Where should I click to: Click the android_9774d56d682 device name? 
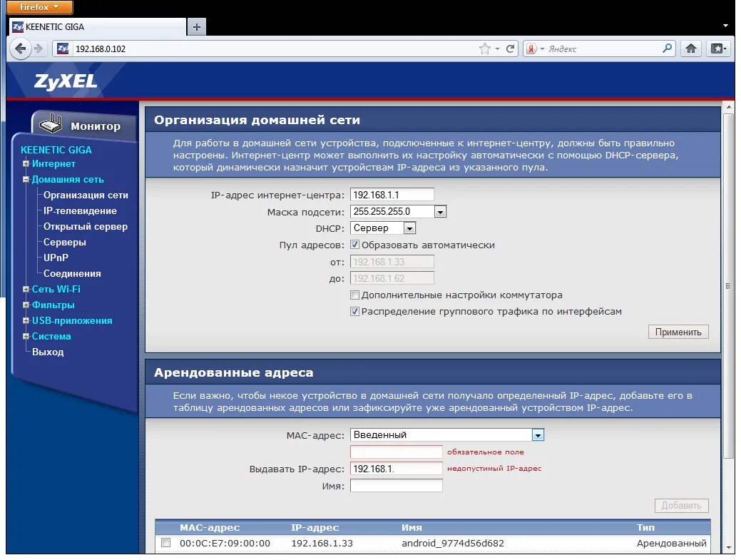453,544
